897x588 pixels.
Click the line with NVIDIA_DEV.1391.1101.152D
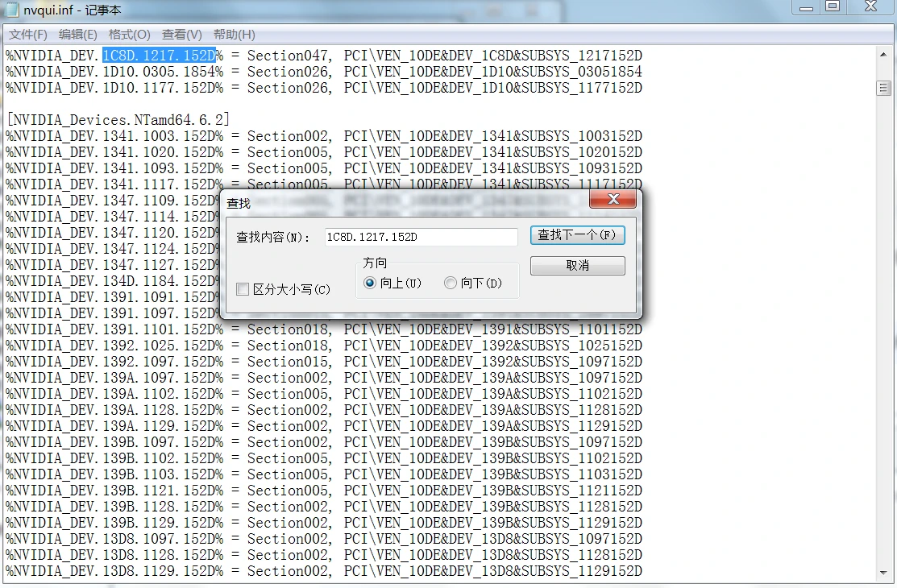(324, 329)
